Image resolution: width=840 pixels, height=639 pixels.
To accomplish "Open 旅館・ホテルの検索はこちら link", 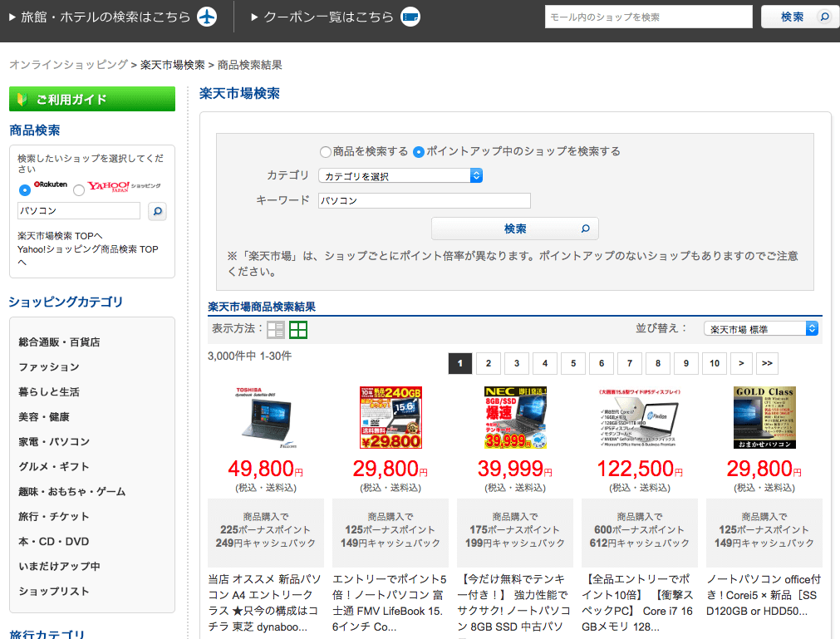I will [106, 17].
